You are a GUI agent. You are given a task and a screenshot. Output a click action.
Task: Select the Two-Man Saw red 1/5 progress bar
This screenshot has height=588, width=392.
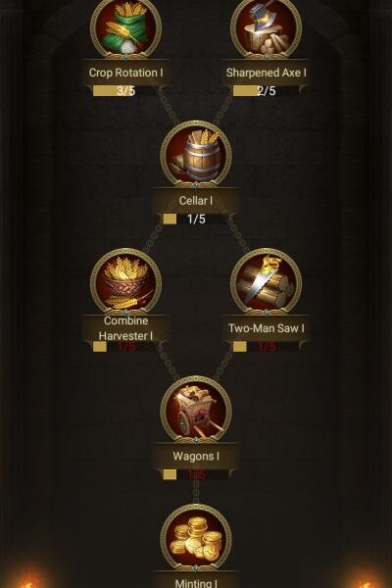coord(266,347)
